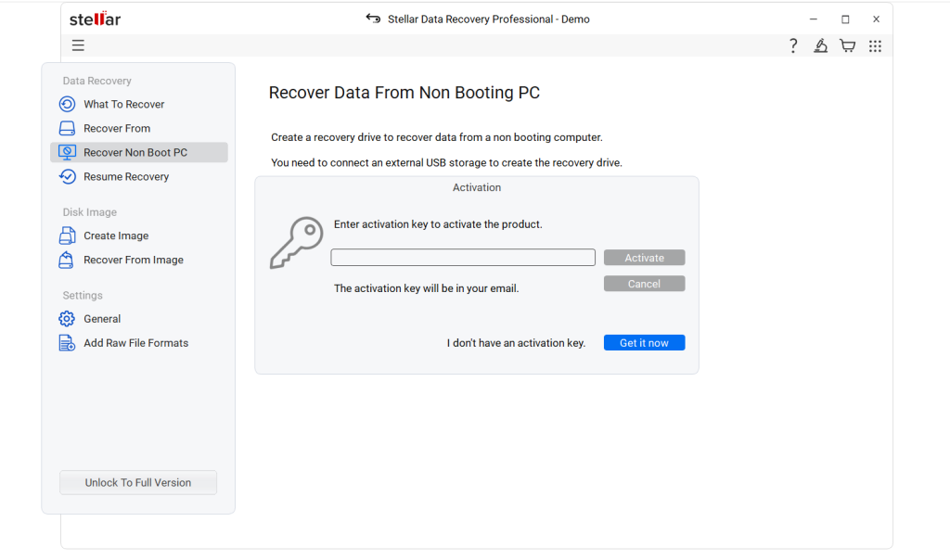Click the help question mark icon
Image resolution: width=950 pixels, height=560 pixels.
(793, 45)
